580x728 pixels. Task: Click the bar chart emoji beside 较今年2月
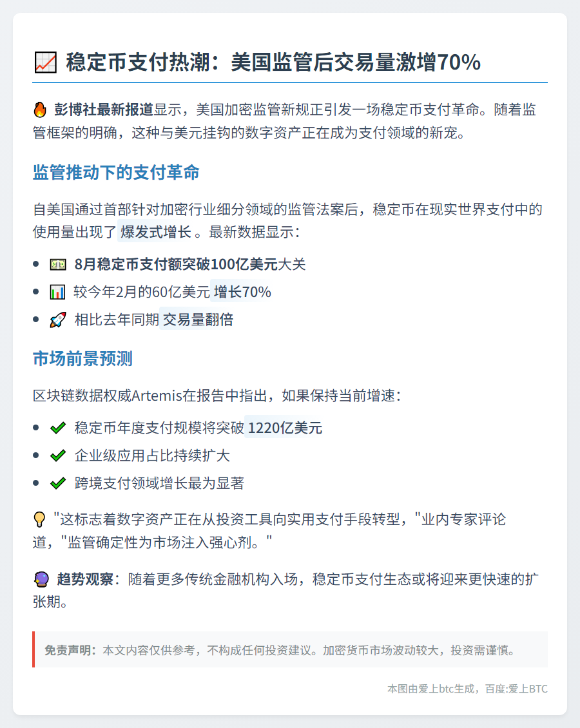(57, 292)
